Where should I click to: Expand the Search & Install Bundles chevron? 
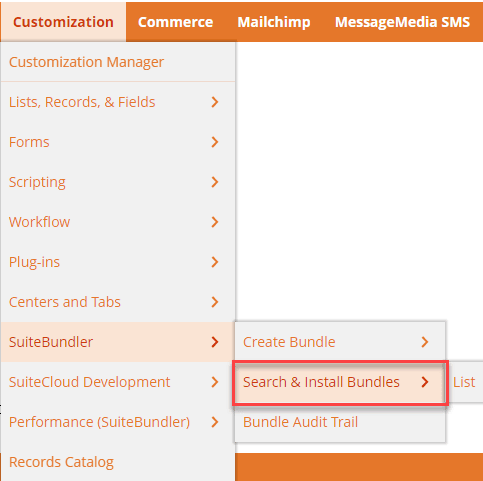click(x=425, y=382)
